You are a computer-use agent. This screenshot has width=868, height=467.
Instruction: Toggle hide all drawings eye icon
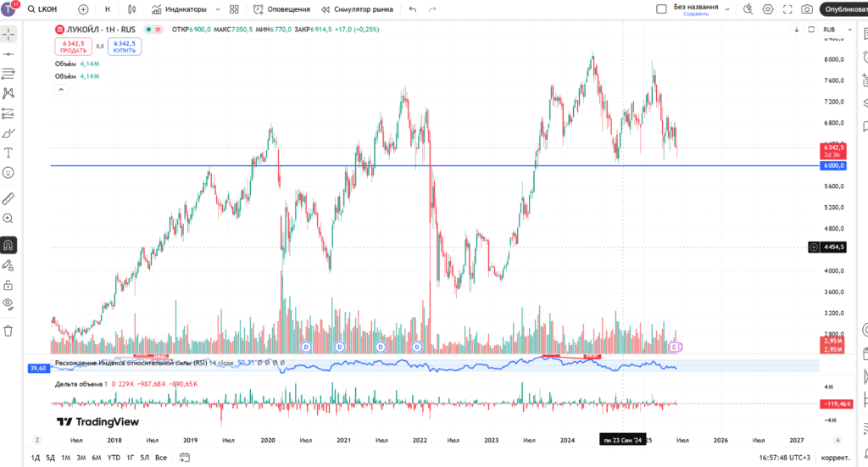[8, 303]
